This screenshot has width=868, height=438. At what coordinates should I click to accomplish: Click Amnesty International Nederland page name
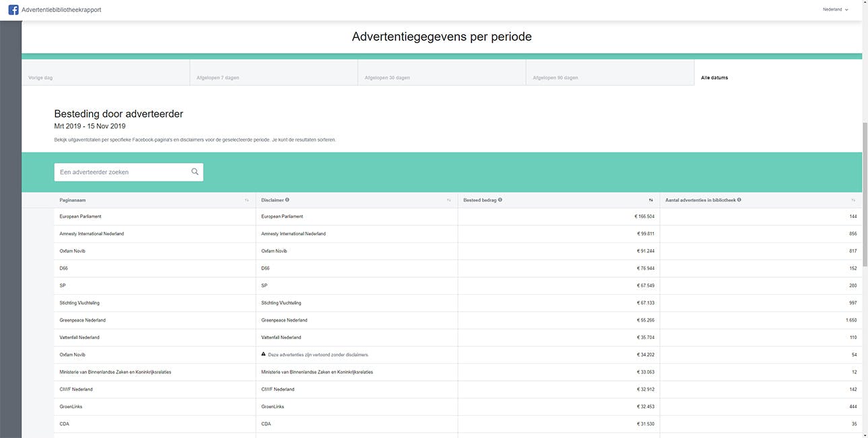coord(92,233)
